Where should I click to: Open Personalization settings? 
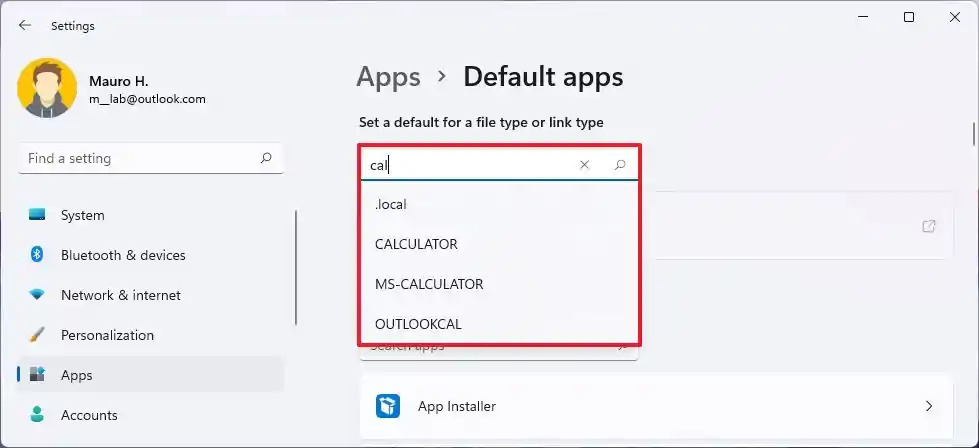click(150, 335)
